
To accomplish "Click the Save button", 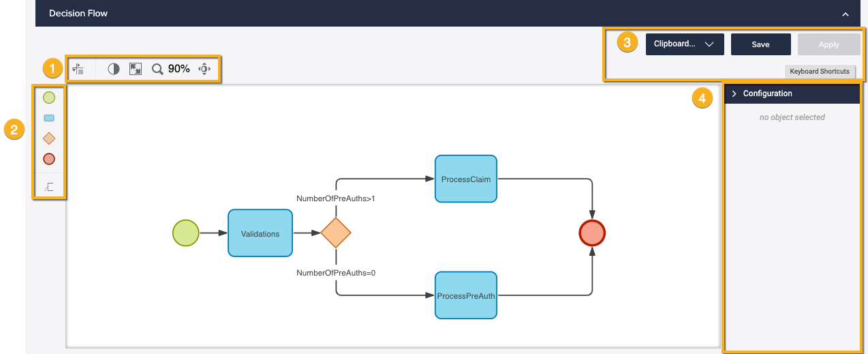I will [x=760, y=44].
